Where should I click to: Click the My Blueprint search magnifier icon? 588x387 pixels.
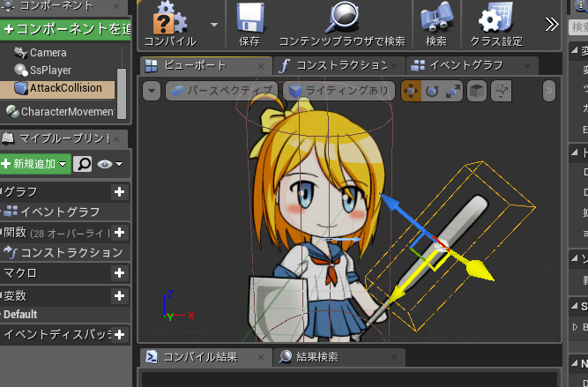click(x=83, y=164)
